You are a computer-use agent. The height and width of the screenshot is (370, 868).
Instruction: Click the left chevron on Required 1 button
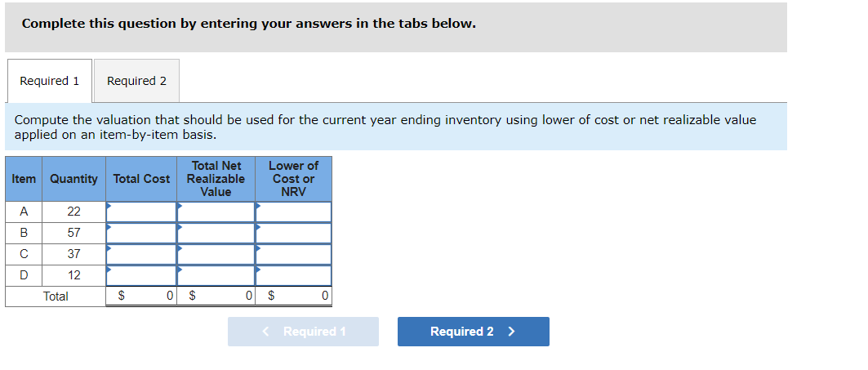coord(266,332)
